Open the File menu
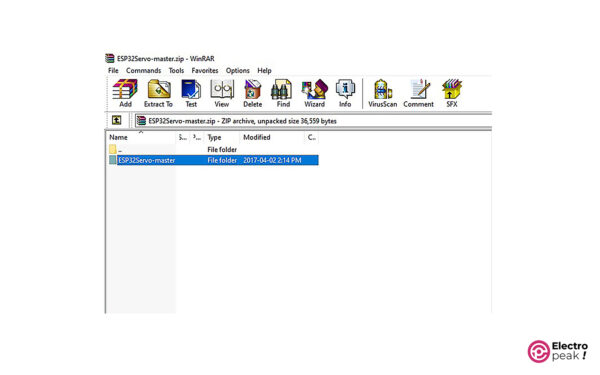The height and width of the screenshot is (375, 600). (x=113, y=70)
